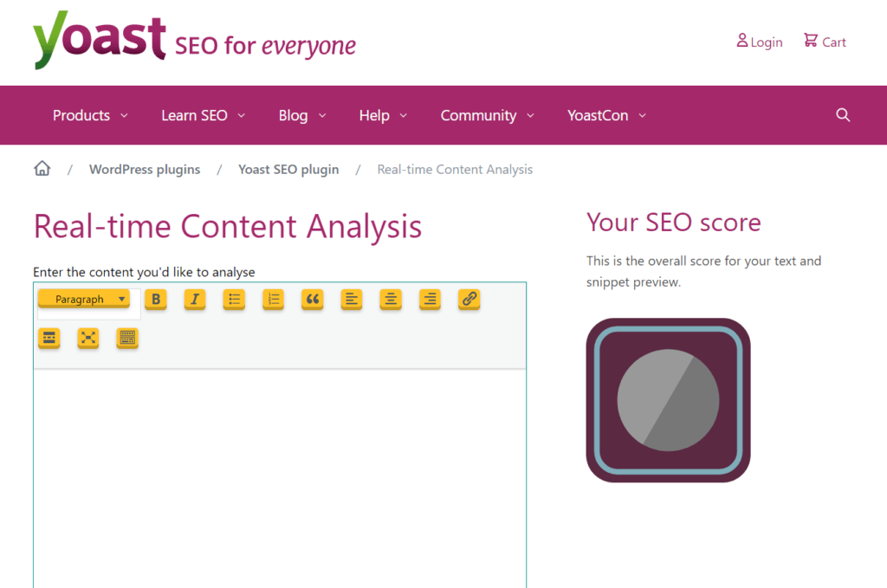Expand the YoastCon menu chevron
The width and height of the screenshot is (887, 588).
642,115
